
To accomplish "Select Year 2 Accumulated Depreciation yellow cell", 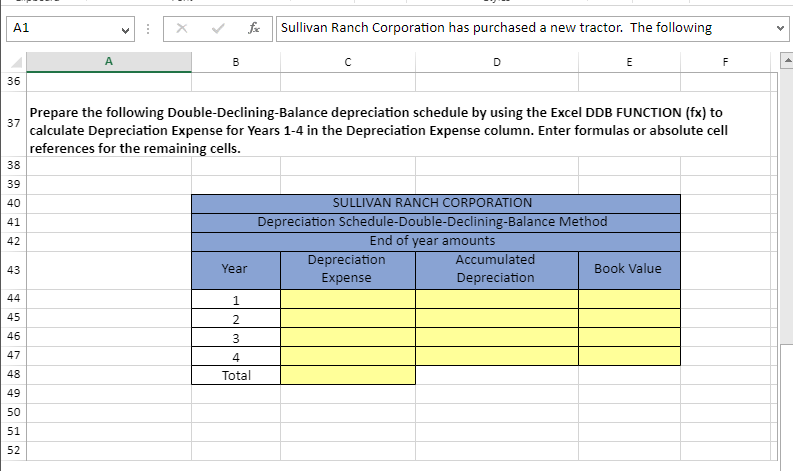I will [497, 318].
